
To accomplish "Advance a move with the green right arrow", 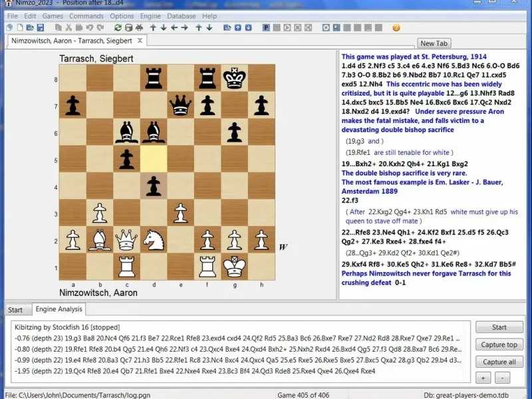I will coord(185,28).
